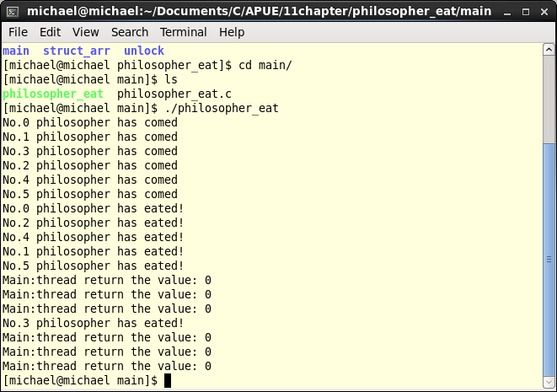The width and height of the screenshot is (557, 392).
Task: Maximize the terminal window
Action: (526, 12)
